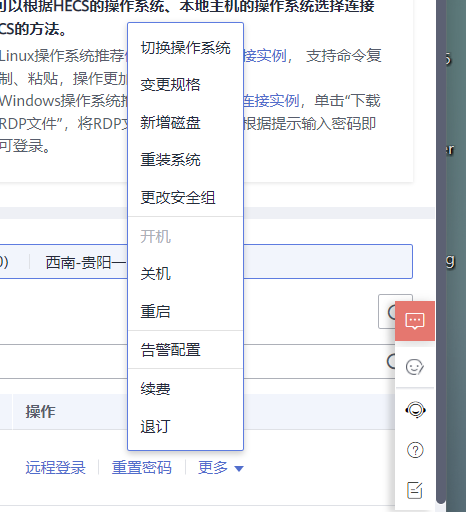Click the 远程登录 link
The width and height of the screenshot is (466, 512).
pyautogui.click(x=56, y=467)
